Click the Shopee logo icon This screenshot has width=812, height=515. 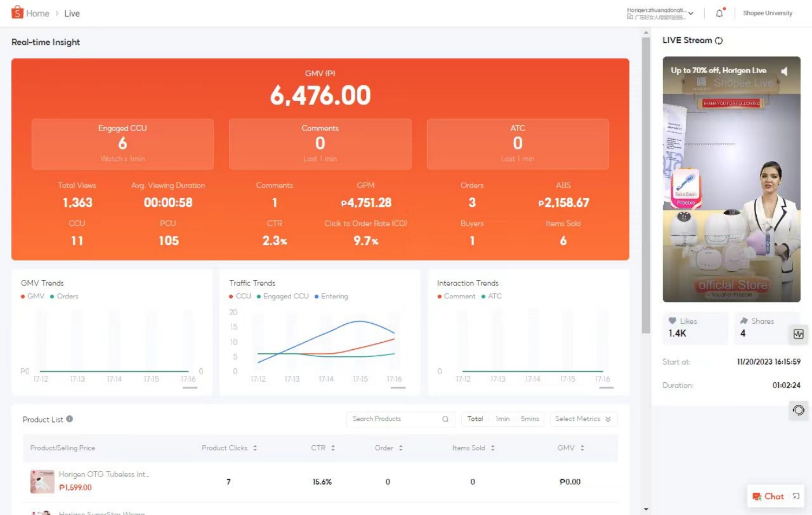(17, 12)
